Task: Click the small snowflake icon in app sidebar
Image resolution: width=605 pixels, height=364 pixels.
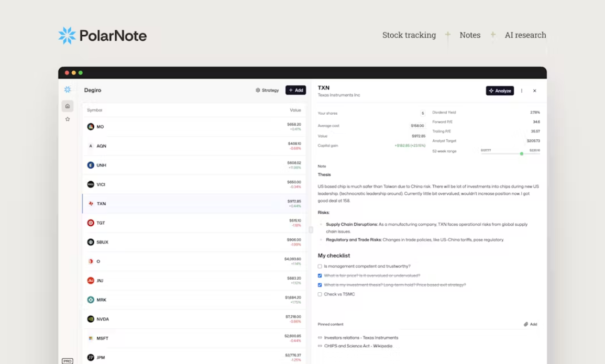Action: click(68, 90)
